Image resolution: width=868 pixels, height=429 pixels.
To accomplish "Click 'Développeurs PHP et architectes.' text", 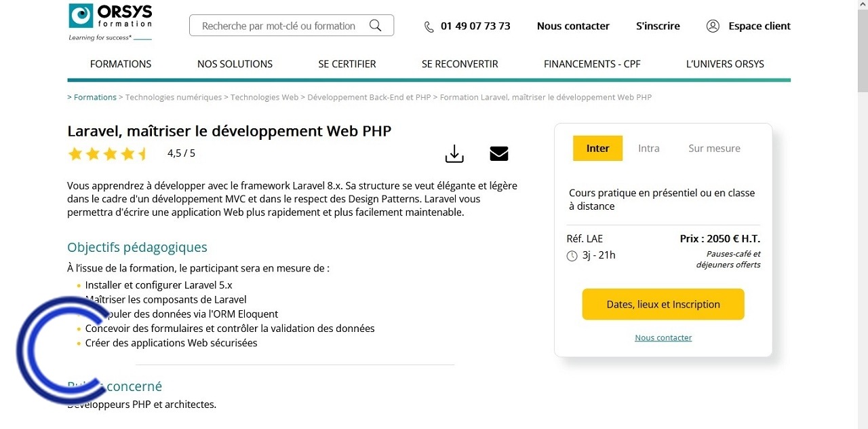I will (x=142, y=405).
